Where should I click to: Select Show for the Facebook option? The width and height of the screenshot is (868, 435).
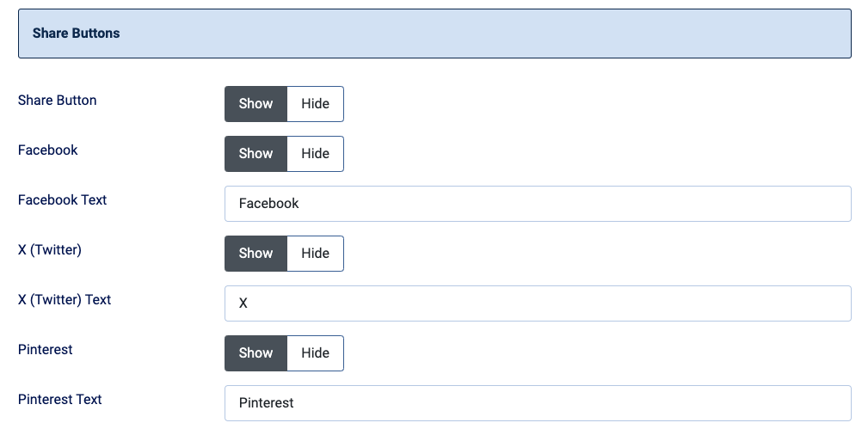click(255, 154)
